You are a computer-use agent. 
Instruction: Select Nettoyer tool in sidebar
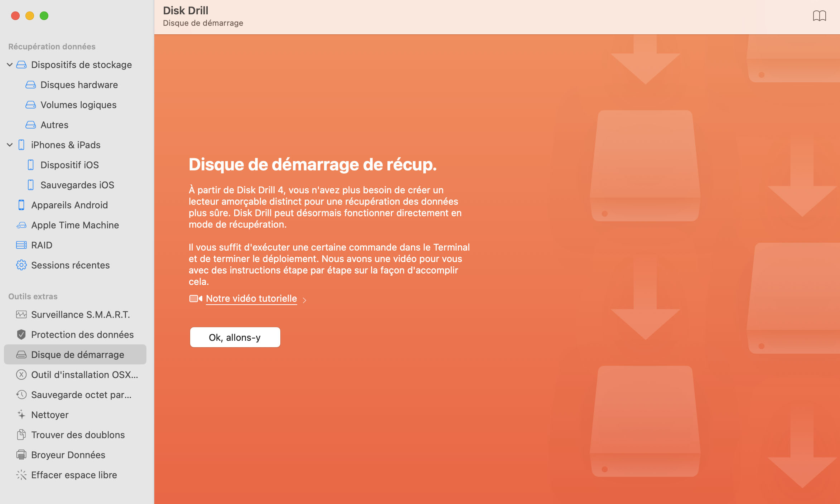pyautogui.click(x=50, y=414)
